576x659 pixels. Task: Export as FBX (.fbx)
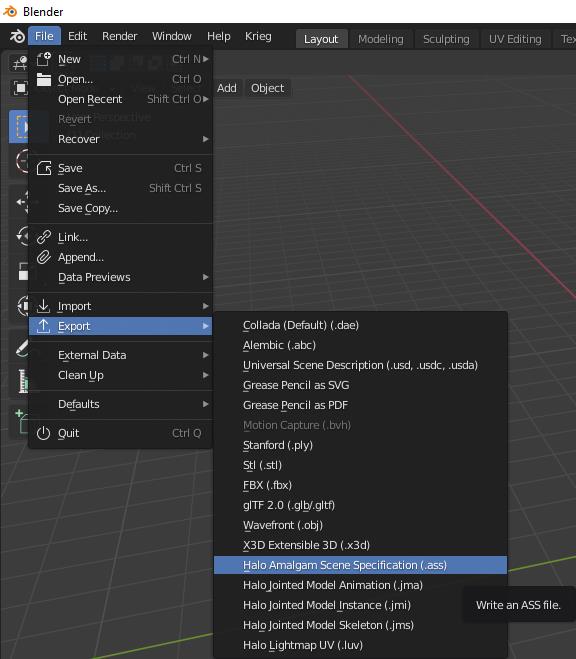click(x=360, y=485)
